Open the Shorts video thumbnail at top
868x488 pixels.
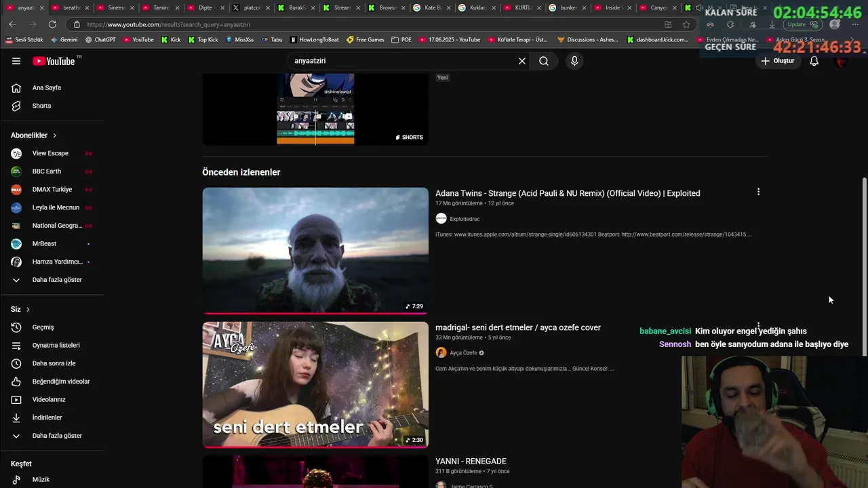tap(315, 108)
